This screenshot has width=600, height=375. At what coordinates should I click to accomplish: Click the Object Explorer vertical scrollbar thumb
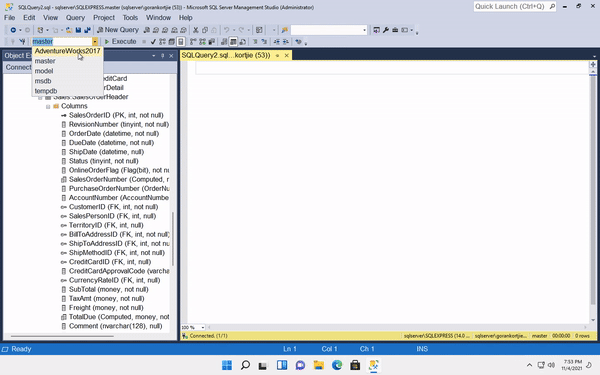pos(173,239)
